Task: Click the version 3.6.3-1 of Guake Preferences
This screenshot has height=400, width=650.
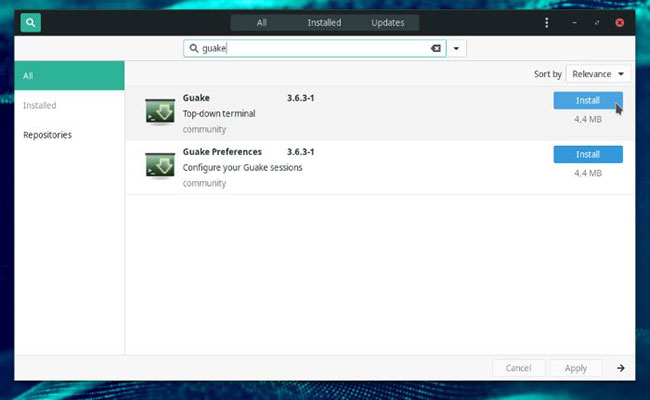Action: tap(301, 152)
